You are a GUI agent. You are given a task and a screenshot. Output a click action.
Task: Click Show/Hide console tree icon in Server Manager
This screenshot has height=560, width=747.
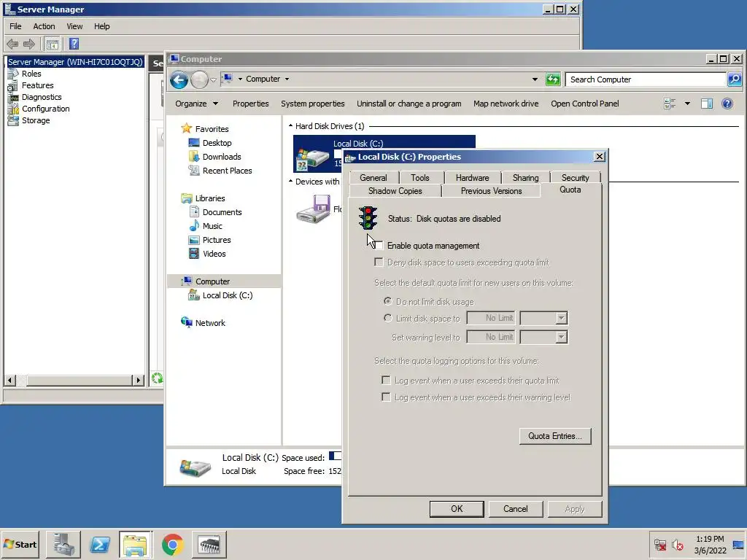52,44
